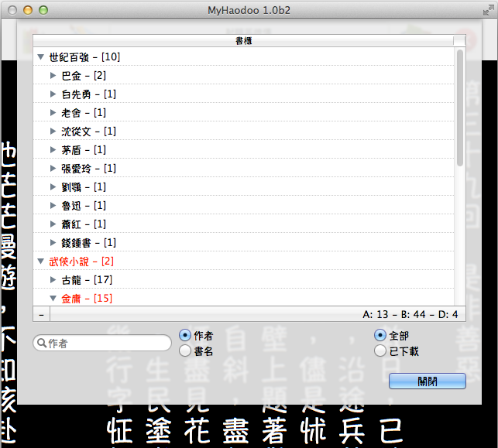The image size is (498, 448).
Task: Collapse the 世紀百強 category
Action: click(40, 57)
